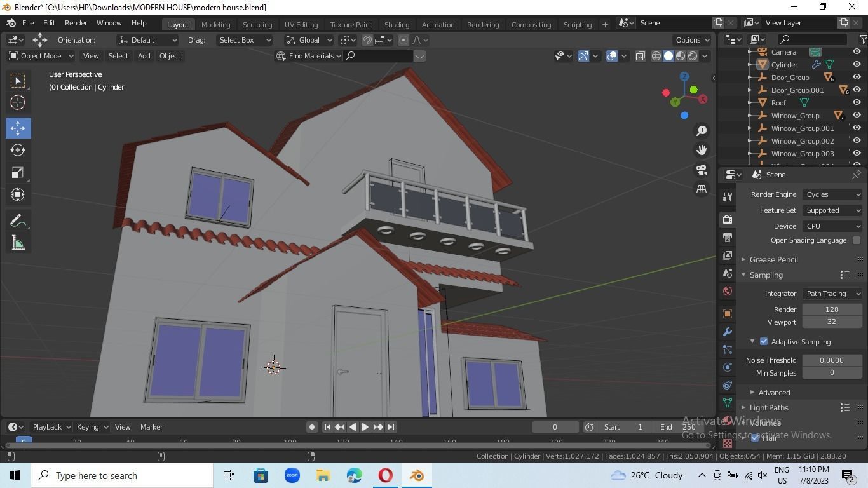Open the File menu
868x488 pixels.
(x=28, y=23)
